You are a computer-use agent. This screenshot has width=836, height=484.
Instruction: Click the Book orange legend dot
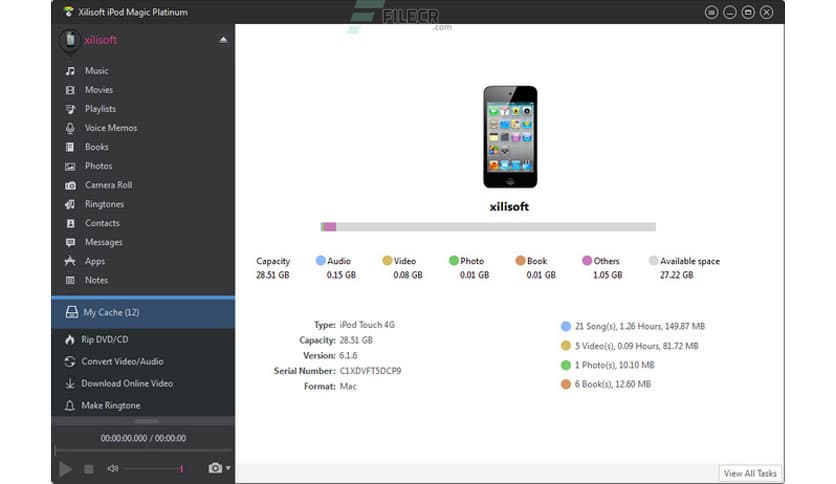520,261
